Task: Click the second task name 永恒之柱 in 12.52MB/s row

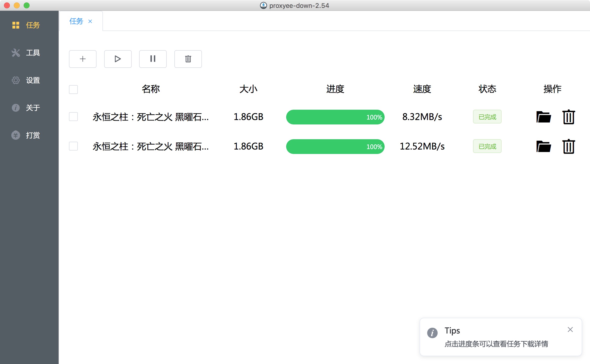Action: click(x=150, y=147)
